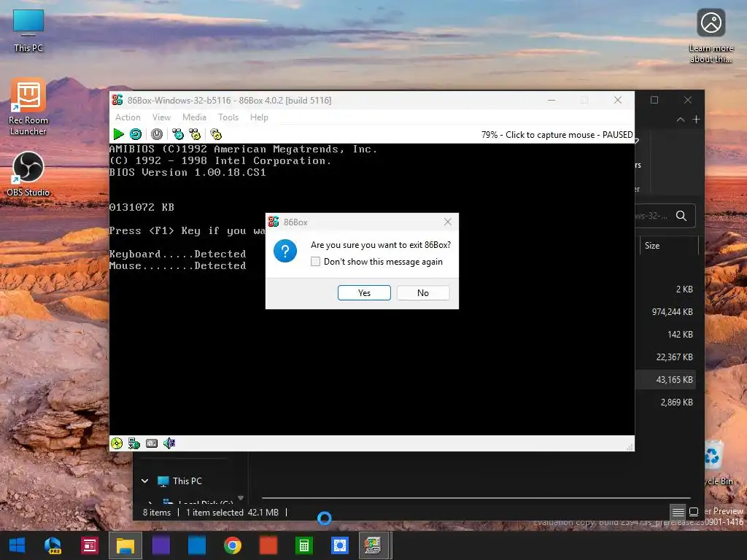Click the Ctrl+Alt+Del toolbar icon

pos(178,134)
